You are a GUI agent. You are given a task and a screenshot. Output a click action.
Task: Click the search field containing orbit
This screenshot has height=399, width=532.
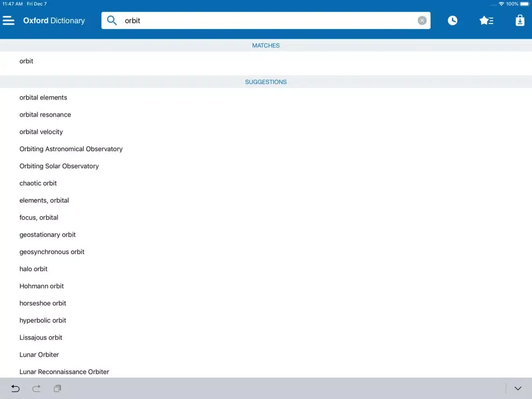tap(266, 20)
